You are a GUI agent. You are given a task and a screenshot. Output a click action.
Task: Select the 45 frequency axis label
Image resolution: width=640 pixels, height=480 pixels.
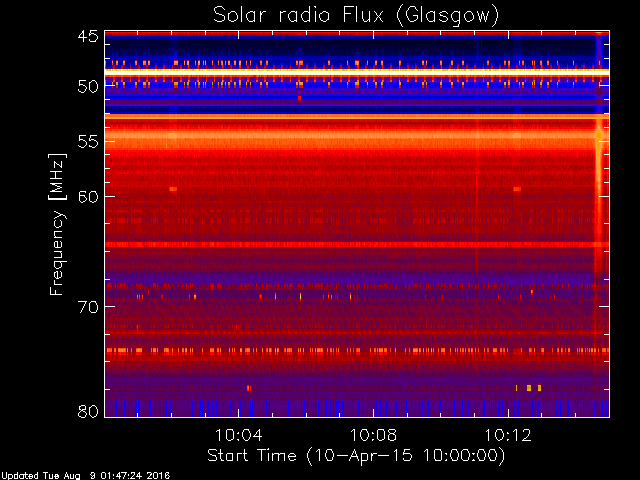88,36
